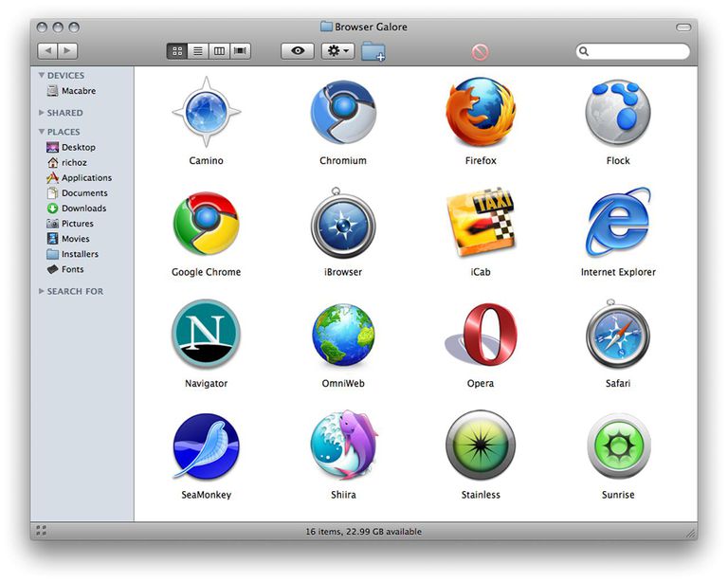Select the Shiira browser icon
The width and height of the screenshot is (728, 582).
pyautogui.click(x=344, y=445)
